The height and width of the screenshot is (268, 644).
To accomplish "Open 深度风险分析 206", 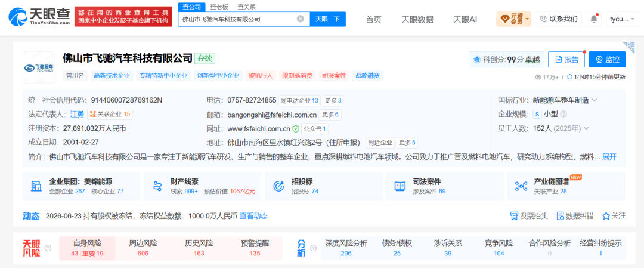I will [346, 248].
